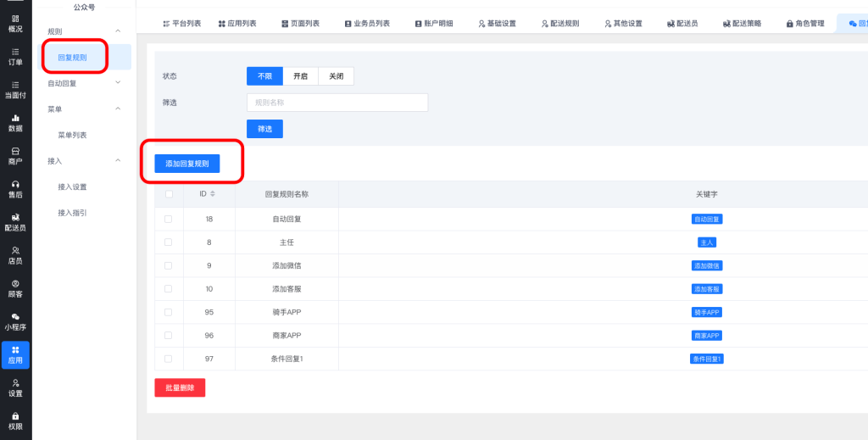Toggle the select-all checkbox in table header
This screenshot has width=868, height=440.
coord(169,194)
